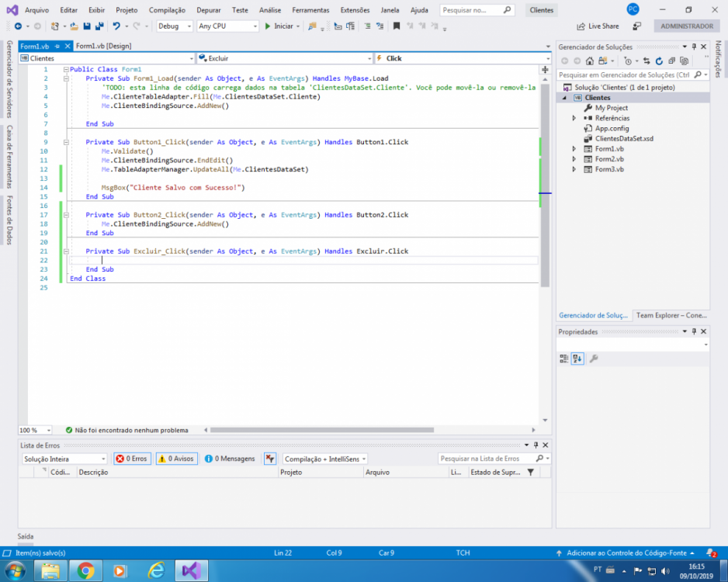Click the Navigate Backward arrow in the toolbar
728x582 pixels.
click(x=18, y=26)
